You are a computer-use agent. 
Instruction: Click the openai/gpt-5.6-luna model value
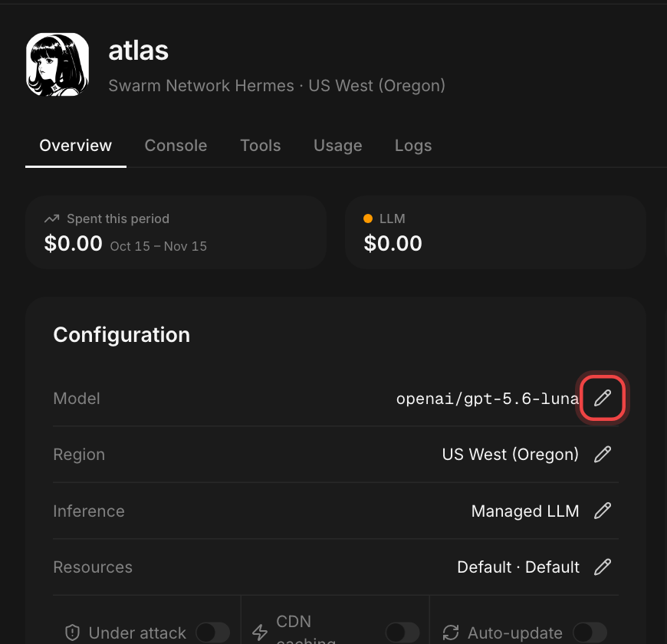click(x=488, y=399)
